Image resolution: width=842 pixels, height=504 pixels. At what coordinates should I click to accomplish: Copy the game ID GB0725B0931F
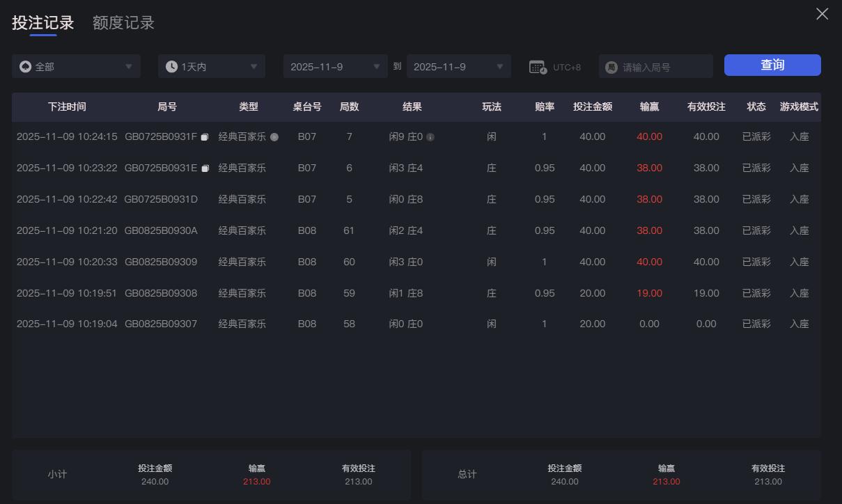204,137
